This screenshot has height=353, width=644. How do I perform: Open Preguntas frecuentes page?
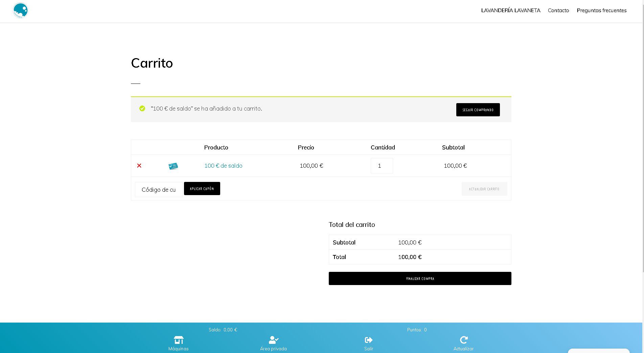coord(601,10)
